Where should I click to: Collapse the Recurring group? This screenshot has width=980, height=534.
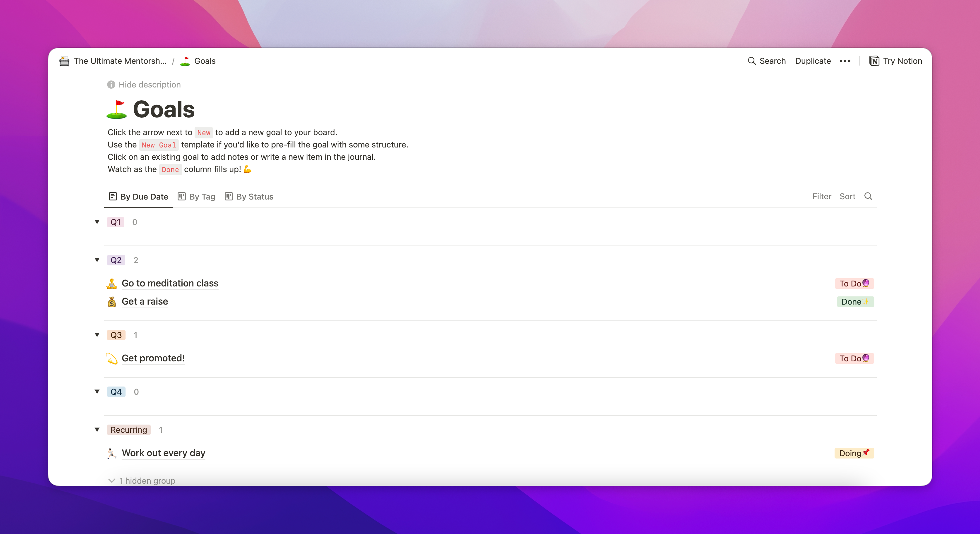point(97,430)
